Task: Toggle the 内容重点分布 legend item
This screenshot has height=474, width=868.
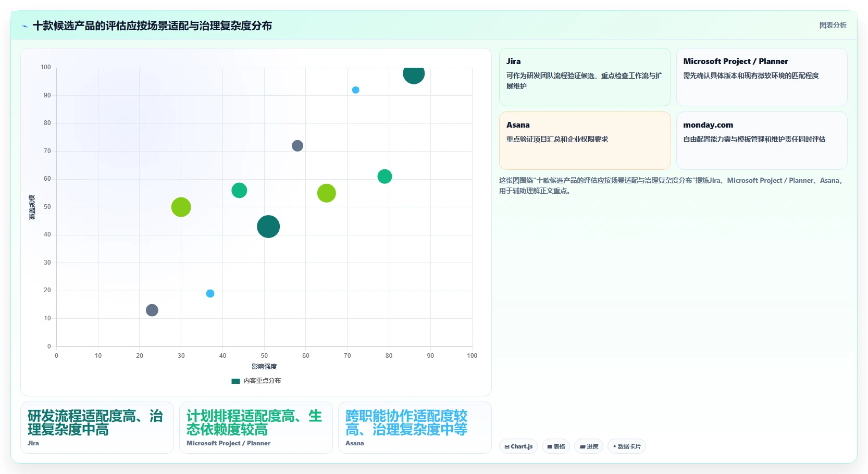Action: (256, 381)
